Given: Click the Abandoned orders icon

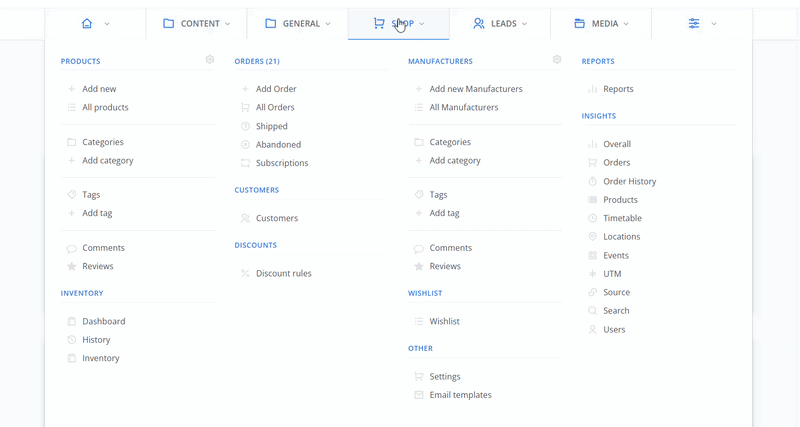Looking at the screenshot, I should tap(245, 144).
